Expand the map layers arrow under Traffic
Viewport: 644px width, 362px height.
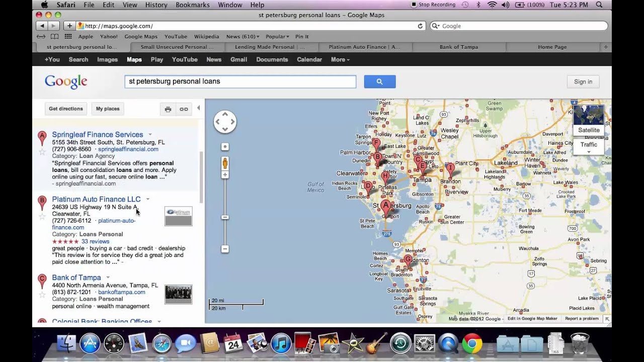click(x=589, y=152)
